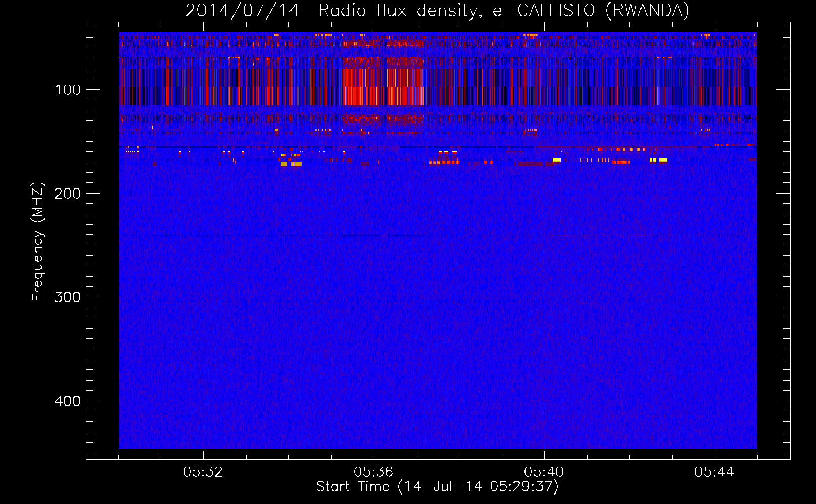The height and width of the screenshot is (504, 816).
Task: Click the 05:32 time tick label
Action: [203, 472]
